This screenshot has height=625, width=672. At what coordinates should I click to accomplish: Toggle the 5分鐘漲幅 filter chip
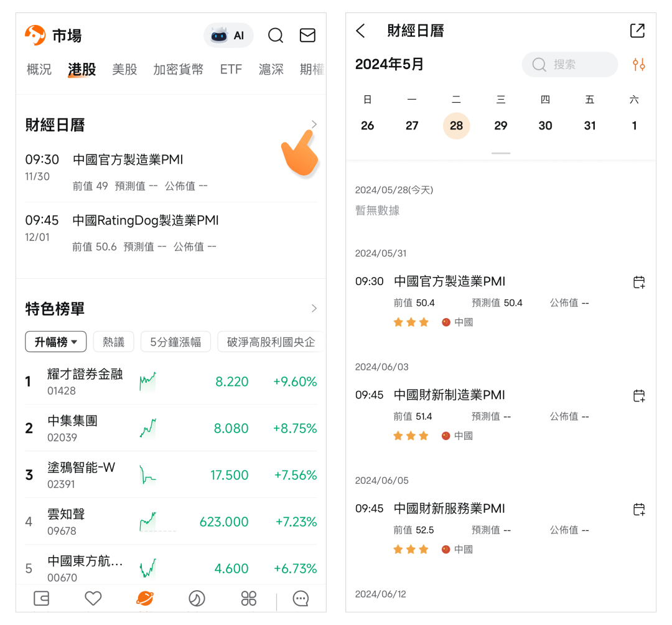(x=175, y=342)
